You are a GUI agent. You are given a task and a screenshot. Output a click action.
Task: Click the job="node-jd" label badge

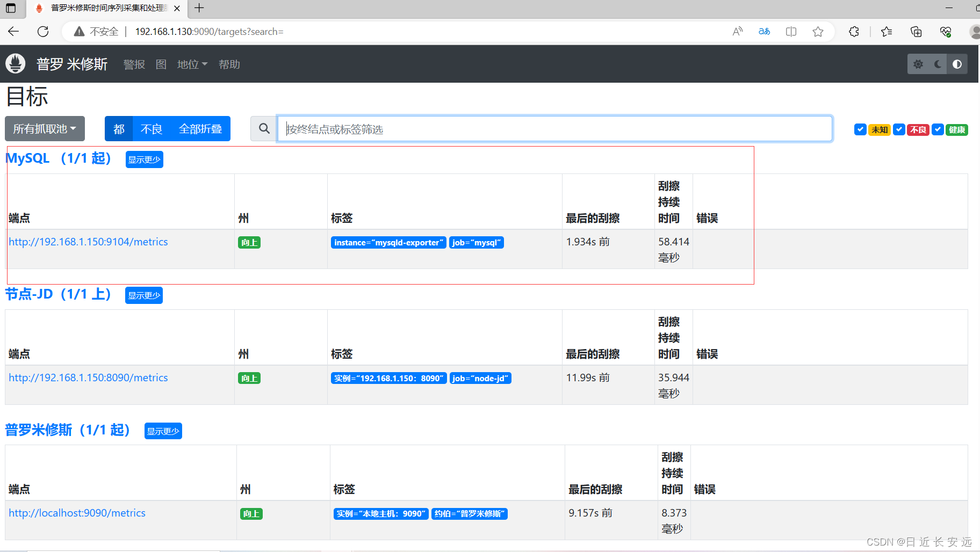(480, 379)
